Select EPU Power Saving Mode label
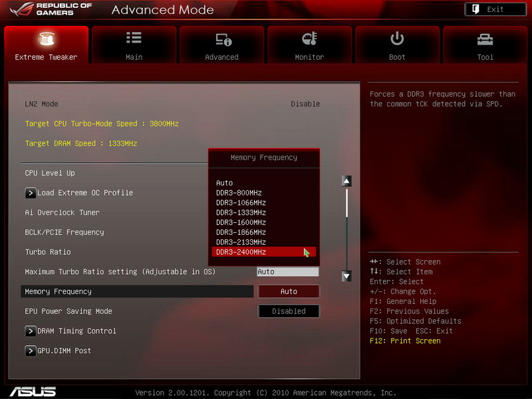The height and width of the screenshot is (399, 532). (x=68, y=311)
